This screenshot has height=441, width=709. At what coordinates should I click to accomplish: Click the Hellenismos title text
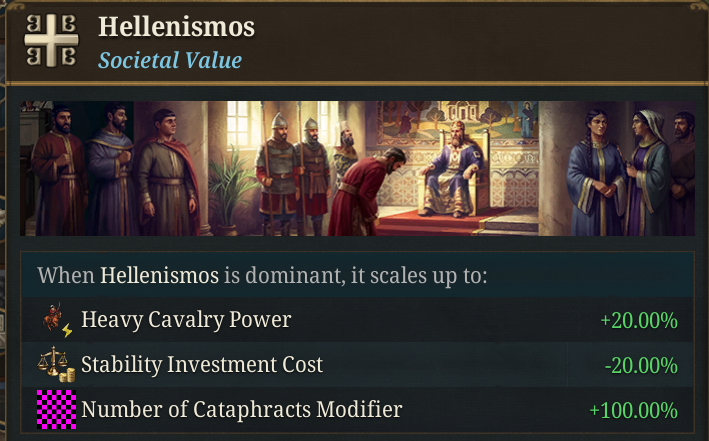click(x=176, y=27)
